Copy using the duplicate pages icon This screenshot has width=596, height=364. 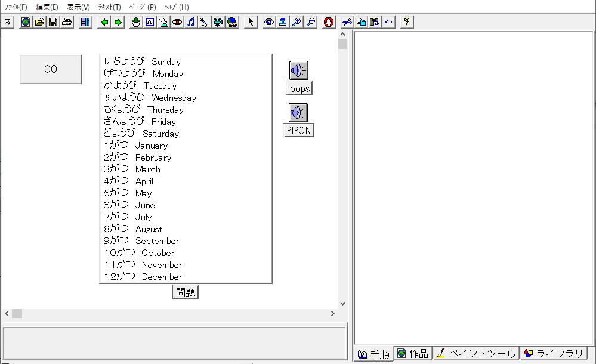click(361, 22)
